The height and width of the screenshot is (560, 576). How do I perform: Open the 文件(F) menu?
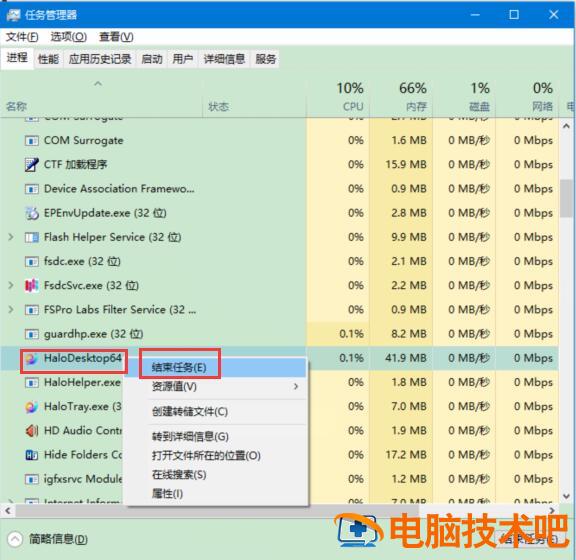[x=22, y=37]
